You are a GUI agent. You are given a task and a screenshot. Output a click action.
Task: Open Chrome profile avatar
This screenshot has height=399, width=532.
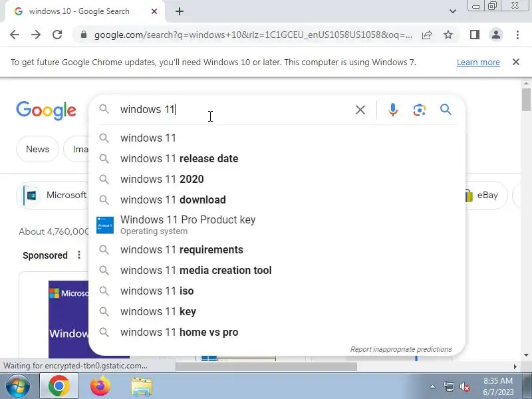(x=496, y=35)
